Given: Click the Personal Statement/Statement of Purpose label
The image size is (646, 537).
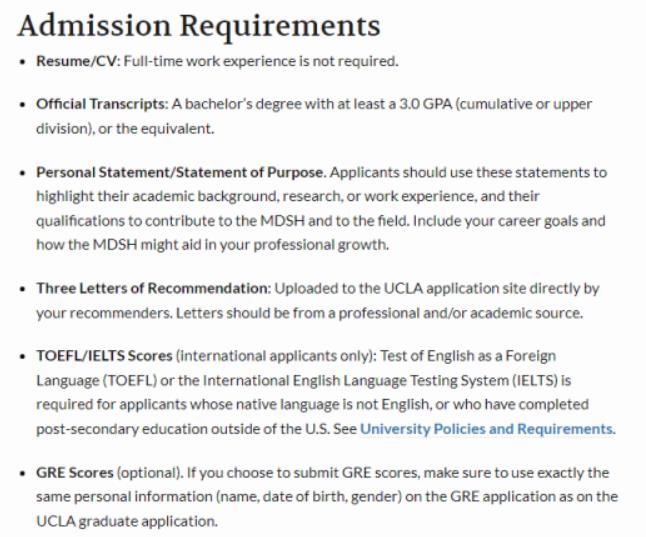Looking at the screenshot, I should coord(181,172).
